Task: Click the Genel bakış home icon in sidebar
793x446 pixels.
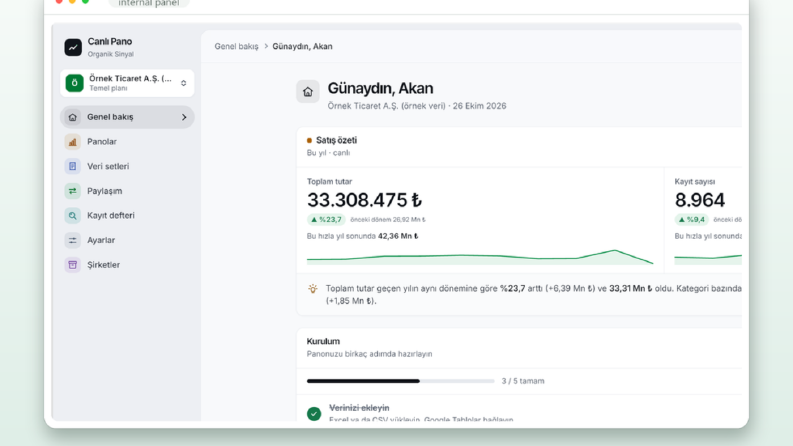Action: [72, 117]
